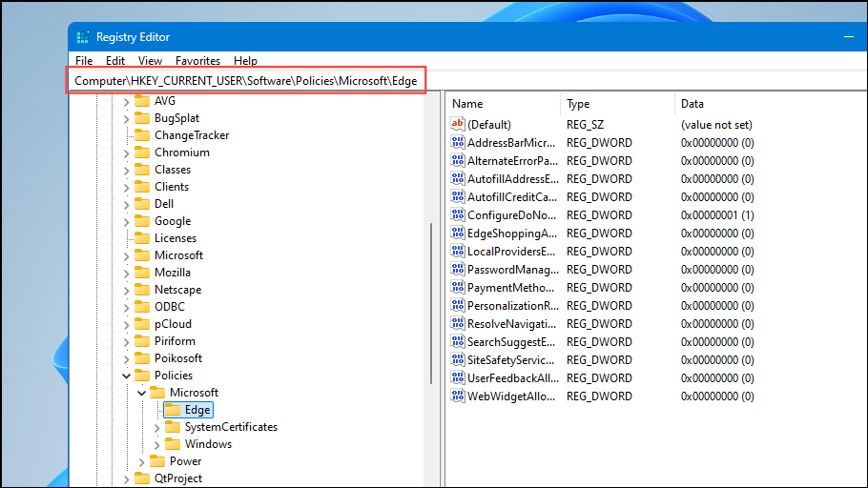
Task: Click the data value 0x00000001 (1)
Action: 717,214
